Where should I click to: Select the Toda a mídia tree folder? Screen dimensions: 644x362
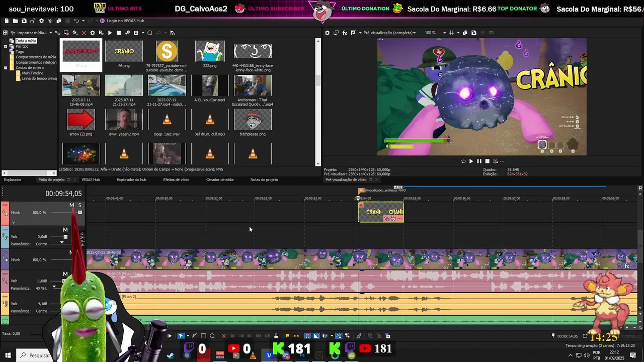tap(26, 41)
